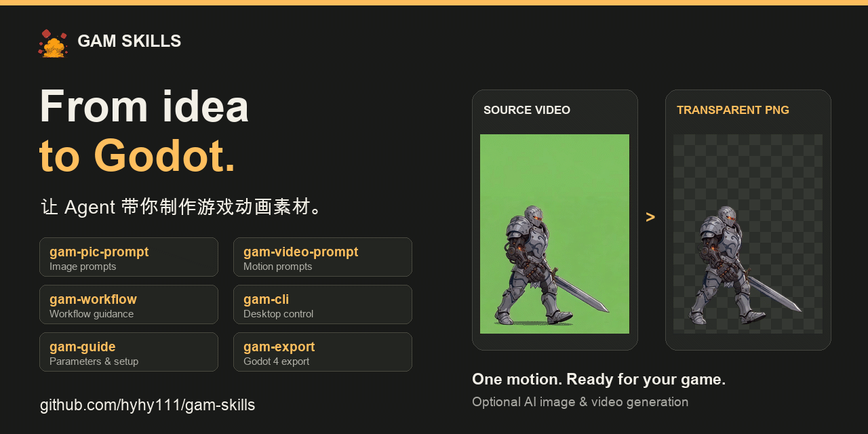Click the TRANSPARENT PNG panel heading
Image resolution: width=868 pixels, height=434 pixels.
coord(733,110)
